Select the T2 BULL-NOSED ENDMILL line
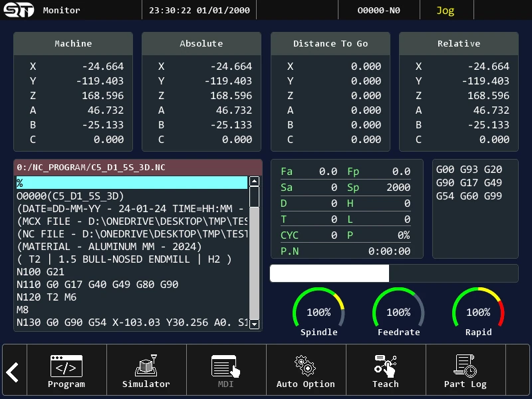532x399 pixels. 132,259
